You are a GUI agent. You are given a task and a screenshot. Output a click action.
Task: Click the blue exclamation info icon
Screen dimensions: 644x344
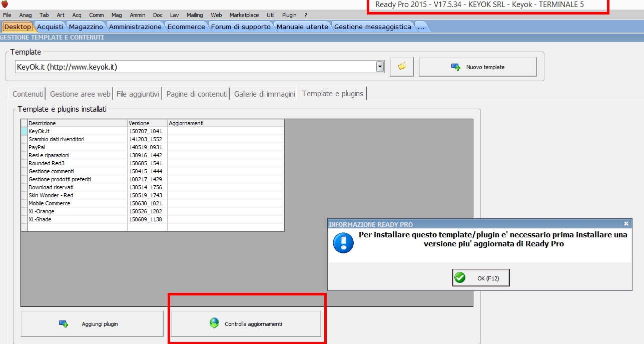tap(343, 243)
